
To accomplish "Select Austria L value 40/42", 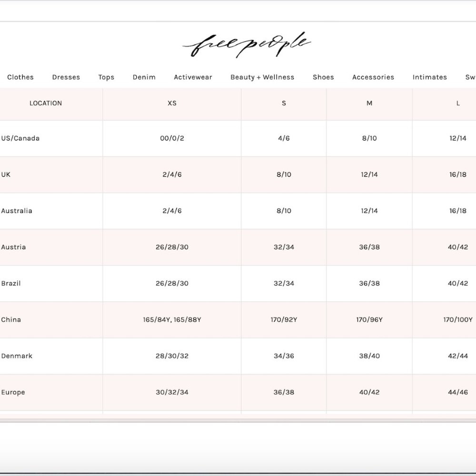I will click(x=458, y=247).
